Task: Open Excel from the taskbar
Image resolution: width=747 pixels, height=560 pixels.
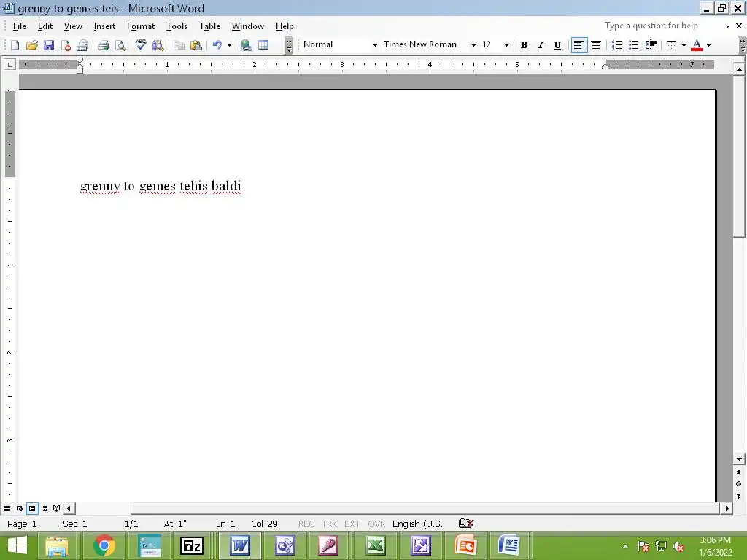Action: (376, 545)
